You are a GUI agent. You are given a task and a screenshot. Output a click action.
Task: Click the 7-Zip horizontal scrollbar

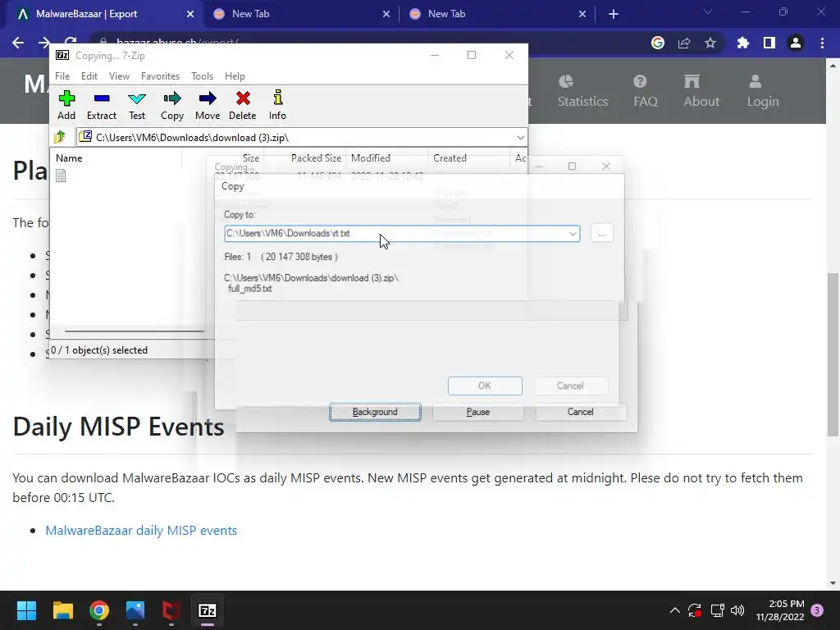click(134, 331)
